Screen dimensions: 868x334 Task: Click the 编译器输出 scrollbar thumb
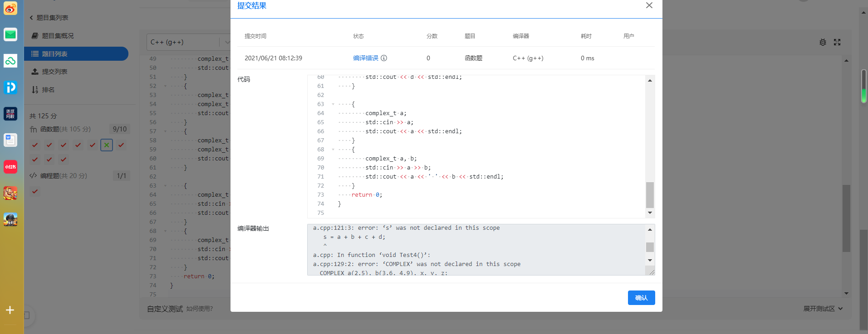(650, 247)
